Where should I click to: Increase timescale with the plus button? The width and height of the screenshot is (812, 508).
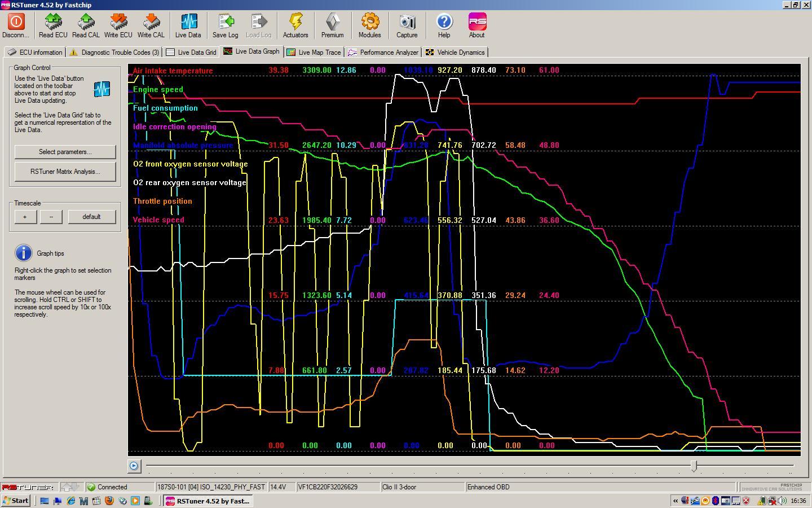(x=25, y=217)
